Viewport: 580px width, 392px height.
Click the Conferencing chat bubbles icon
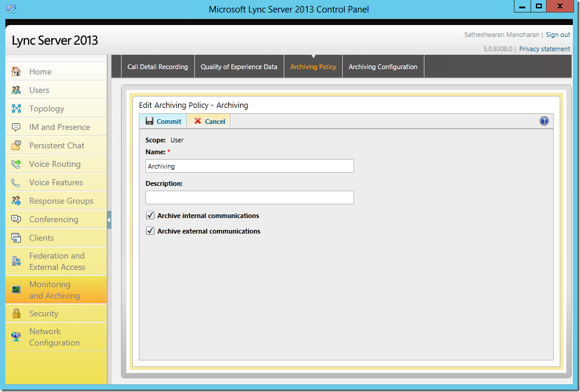16,219
